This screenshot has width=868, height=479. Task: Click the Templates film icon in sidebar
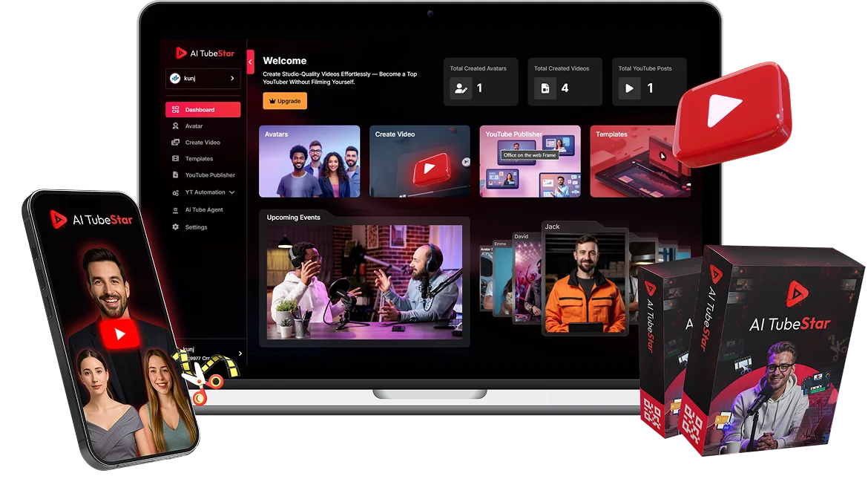click(x=176, y=159)
